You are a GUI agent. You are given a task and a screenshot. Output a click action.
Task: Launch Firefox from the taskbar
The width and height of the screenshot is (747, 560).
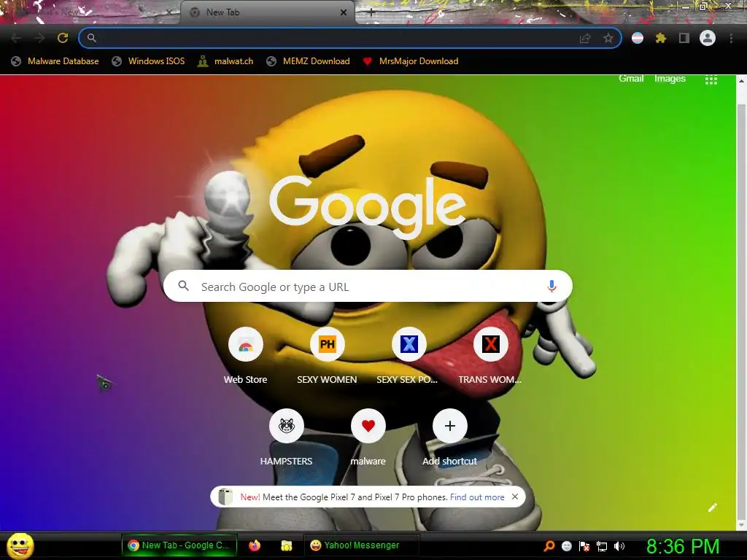click(x=255, y=545)
